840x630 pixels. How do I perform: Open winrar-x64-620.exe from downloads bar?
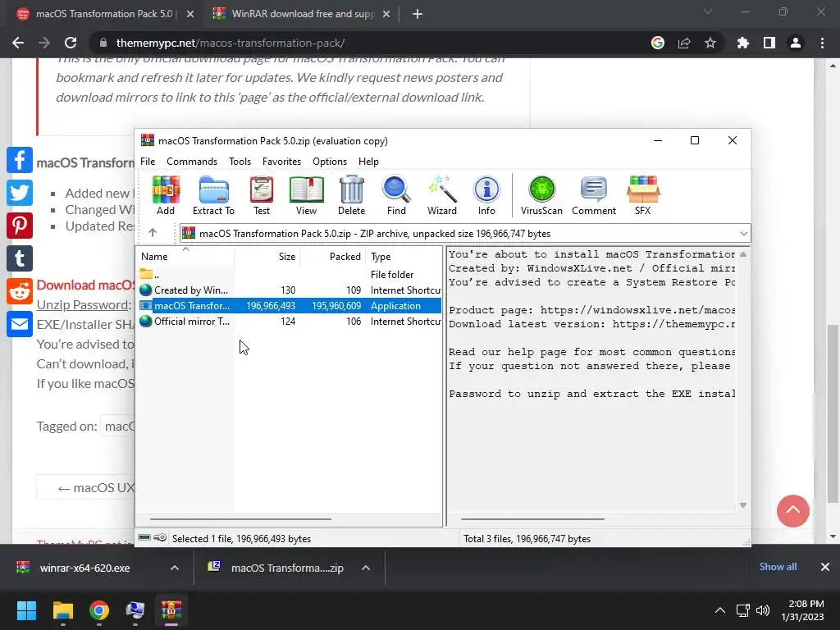85,568
